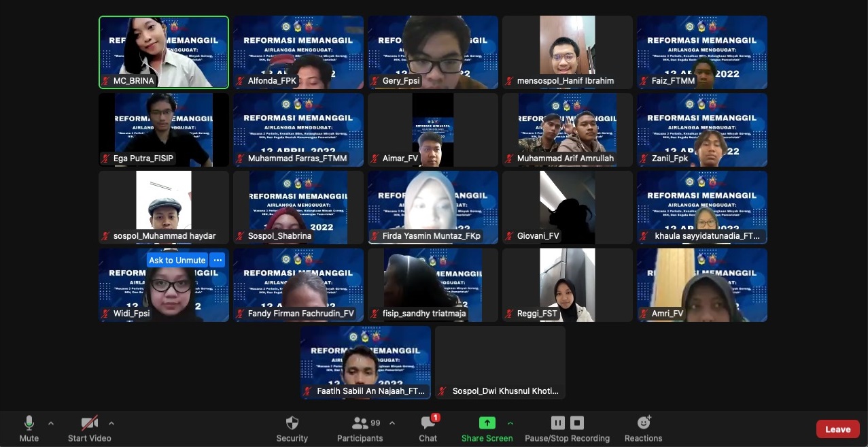Click the green Share Screen icon

[x=487, y=423]
